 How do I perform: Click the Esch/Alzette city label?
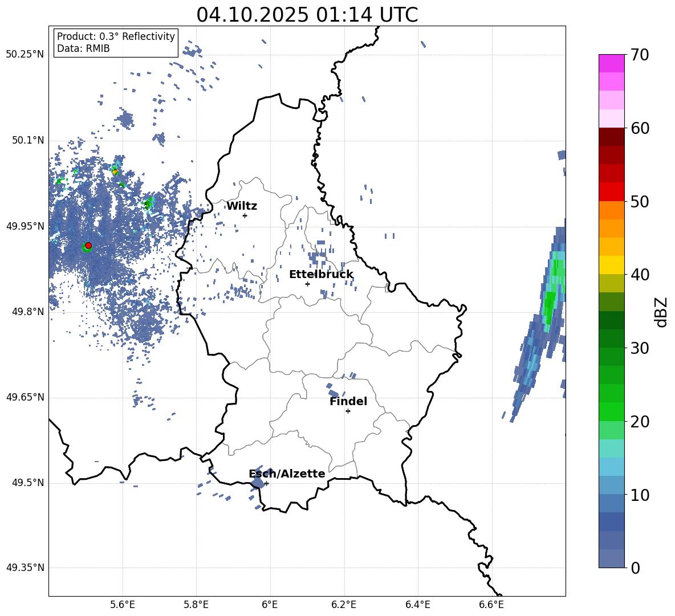click(287, 474)
